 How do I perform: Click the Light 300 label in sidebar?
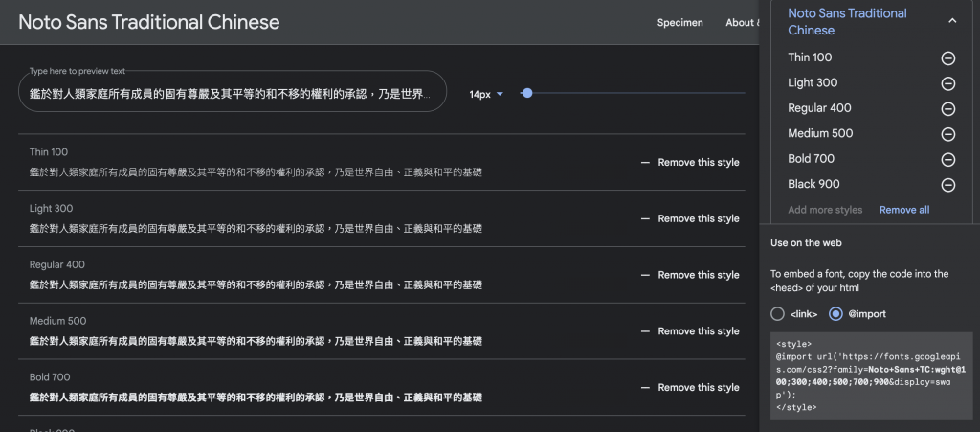click(x=813, y=82)
